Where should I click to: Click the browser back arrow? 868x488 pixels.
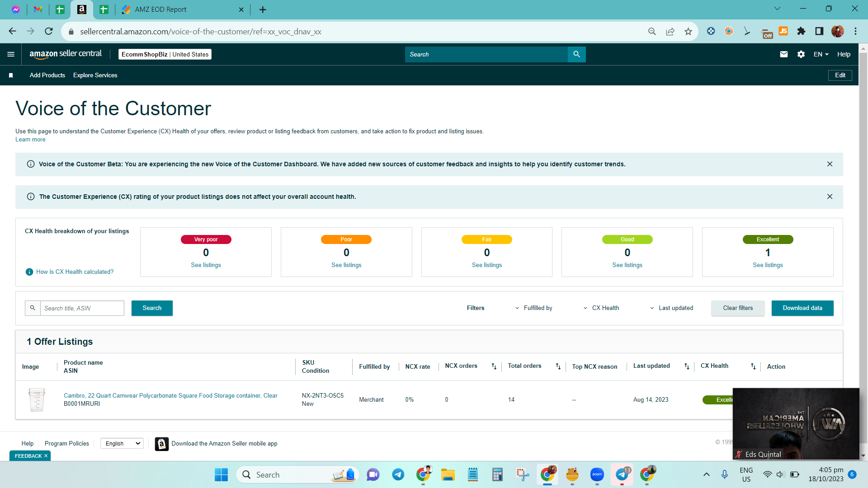click(12, 31)
